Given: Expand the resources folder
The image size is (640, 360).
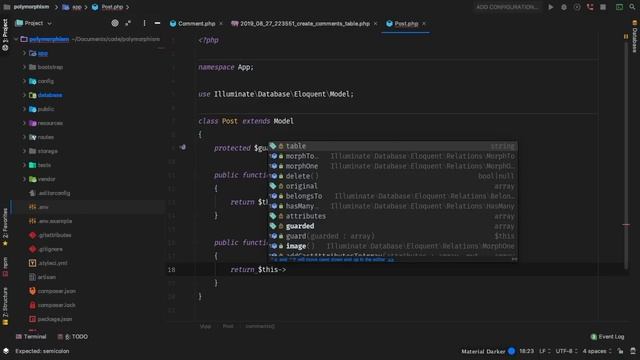Looking at the screenshot, I should pyautogui.click(x=24, y=123).
